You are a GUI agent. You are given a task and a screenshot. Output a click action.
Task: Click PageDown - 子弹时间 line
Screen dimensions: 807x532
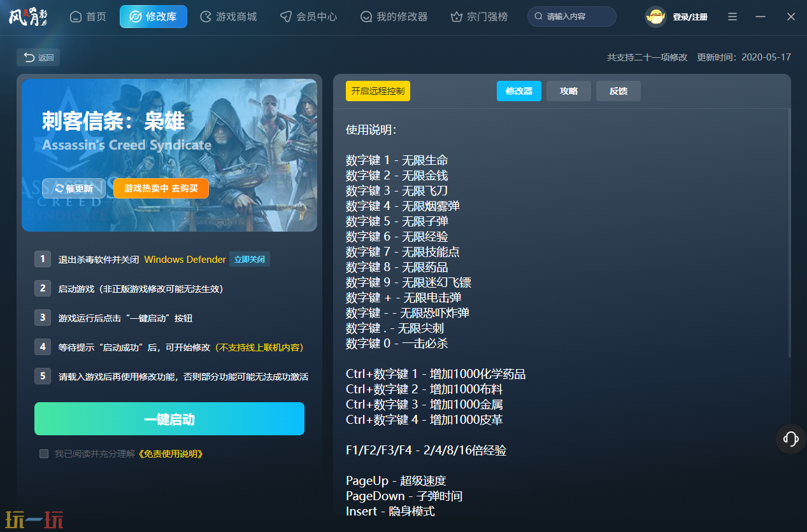click(404, 496)
